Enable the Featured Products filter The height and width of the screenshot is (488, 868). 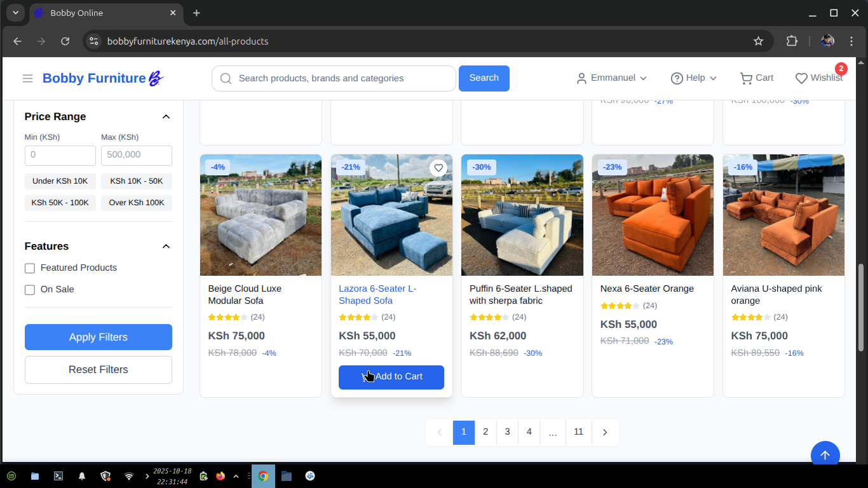point(30,268)
